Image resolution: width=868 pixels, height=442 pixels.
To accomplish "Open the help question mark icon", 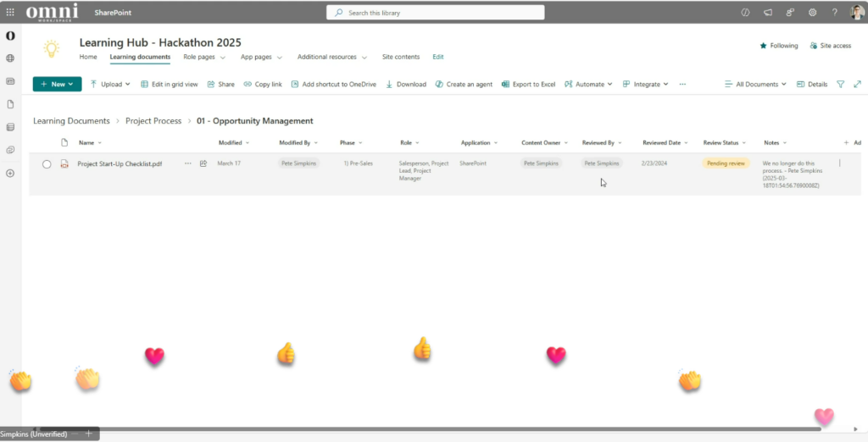I will tap(834, 12).
